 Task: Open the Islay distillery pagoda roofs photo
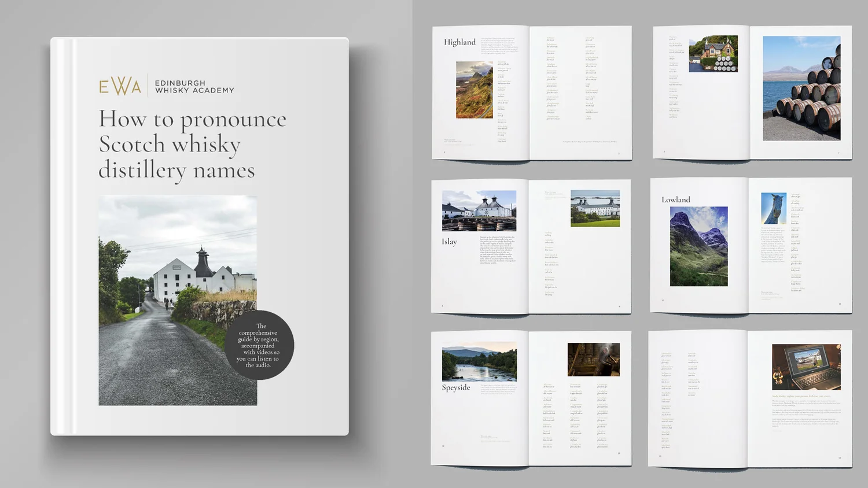[x=479, y=211]
